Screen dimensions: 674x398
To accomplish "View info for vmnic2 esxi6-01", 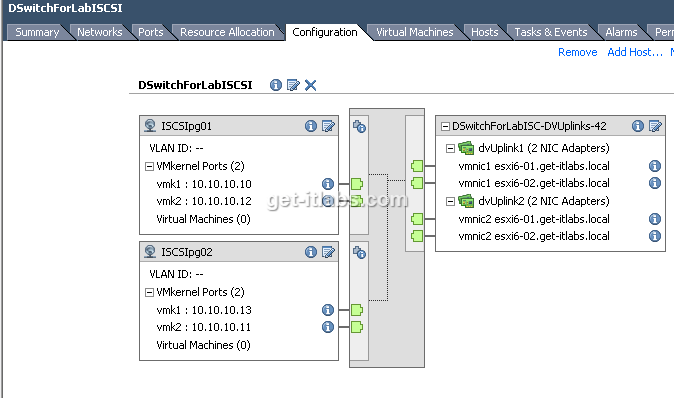I will [x=655, y=219].
